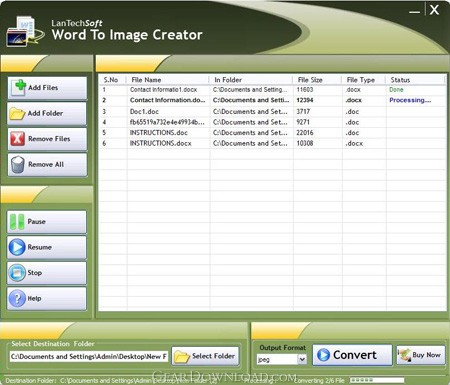Click the Word To Image Creator logo
The image size is (450, 385).
click(25, 32)
